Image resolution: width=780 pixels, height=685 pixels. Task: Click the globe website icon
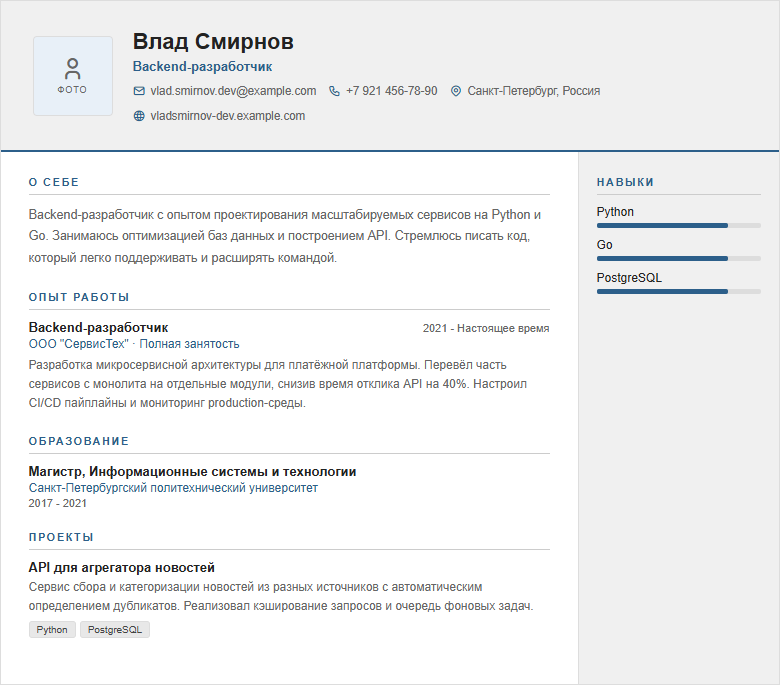coord(139,116)
